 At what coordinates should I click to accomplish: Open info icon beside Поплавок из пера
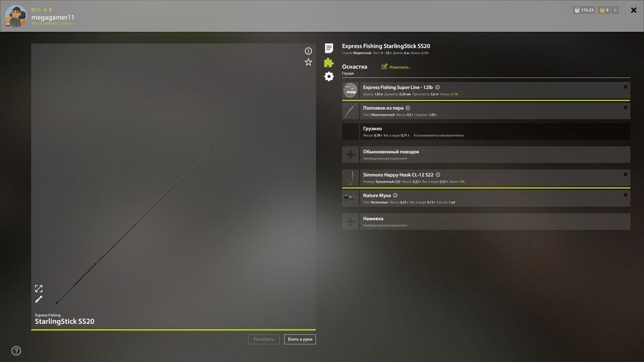click(x=408, y=108)
